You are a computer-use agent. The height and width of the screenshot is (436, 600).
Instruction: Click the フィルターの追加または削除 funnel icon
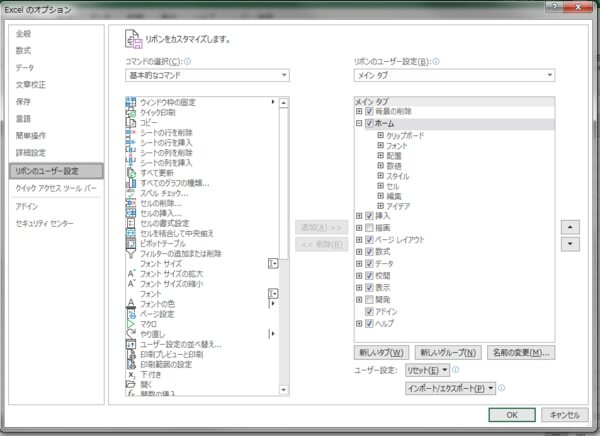click(x=131, y=253)
